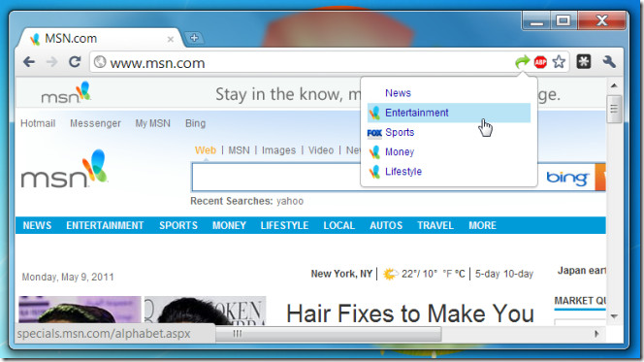Viewport: 644px width, 362px height.
Task: Close the MSN.com tab
Action: coord(171,40)
